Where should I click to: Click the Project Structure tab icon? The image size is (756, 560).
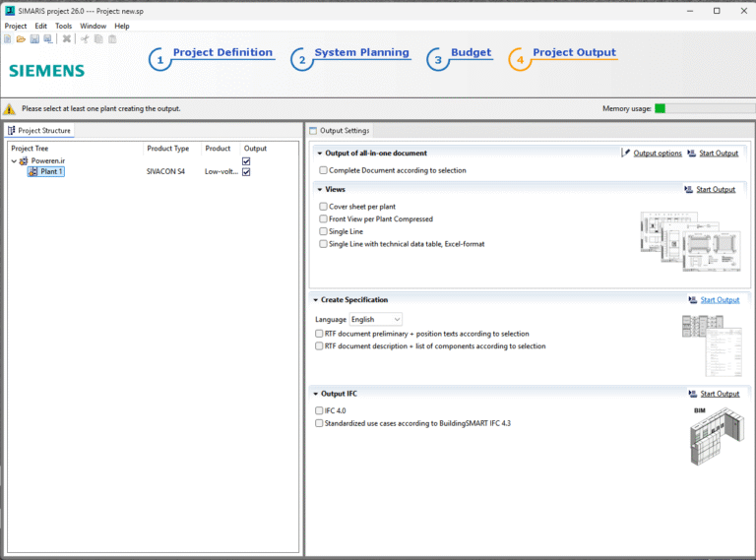pos(11,131)
